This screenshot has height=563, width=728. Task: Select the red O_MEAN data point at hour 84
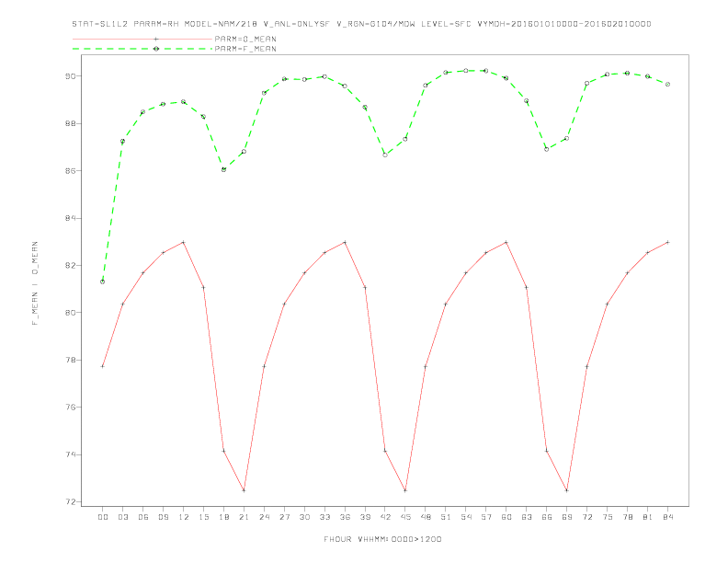click(667, 243)
